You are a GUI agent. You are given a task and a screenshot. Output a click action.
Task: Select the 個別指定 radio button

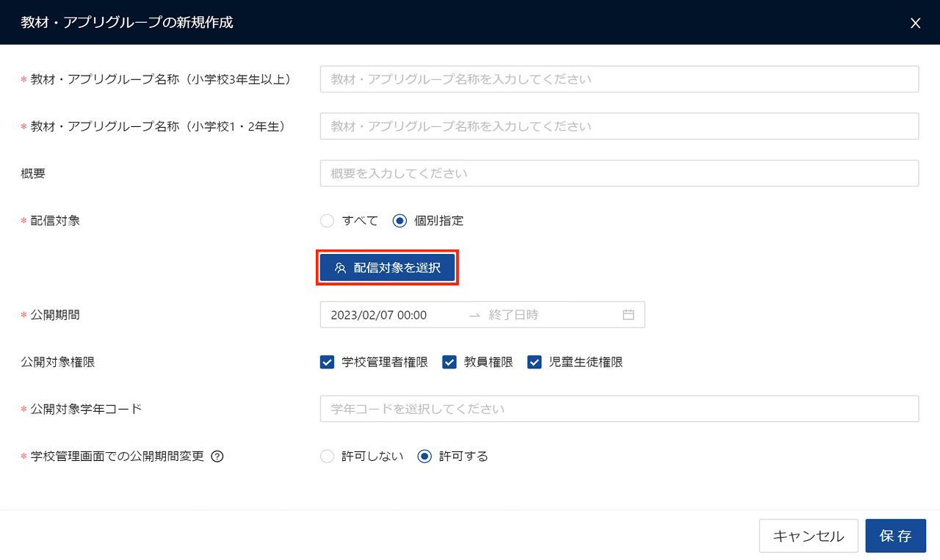coord(400,221)
